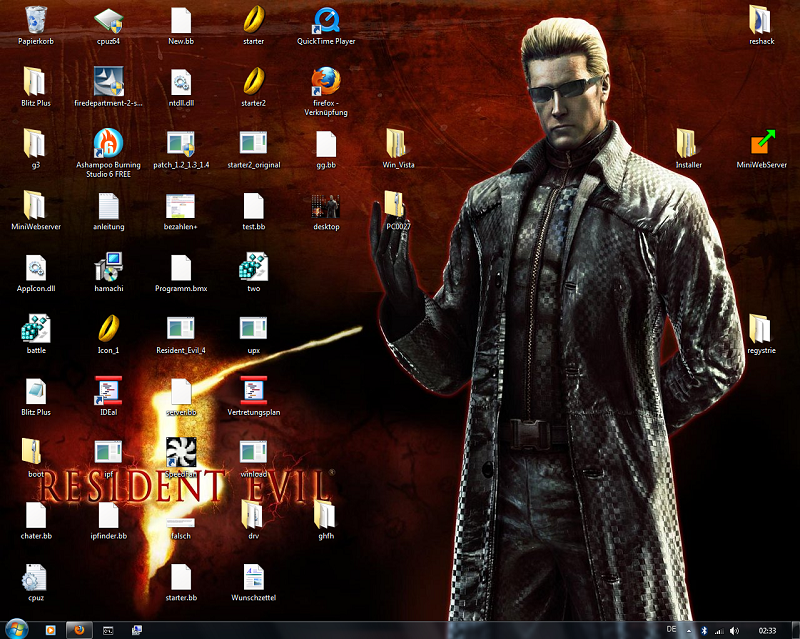Viewport: 800px width, 639px height.
Task: Open the DE language selector in taskbar
Action: point(670,630)
